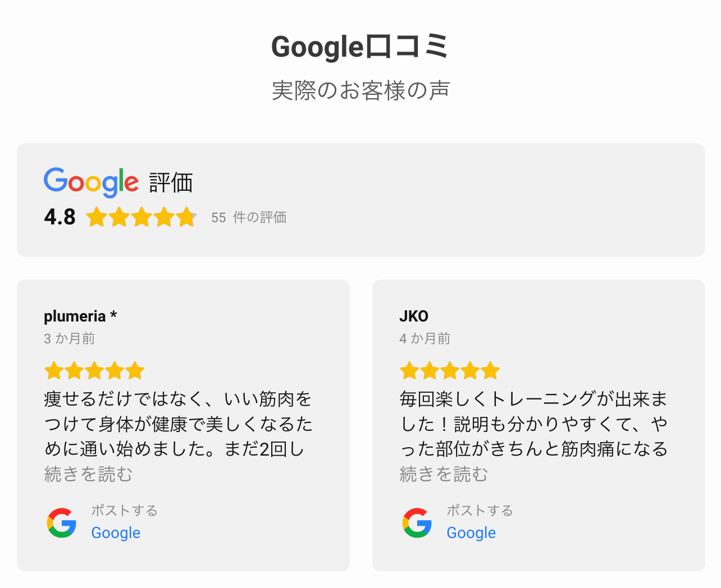Click ポストする in JKO's review card
The image size is (721, 588).
pos(480,511)
